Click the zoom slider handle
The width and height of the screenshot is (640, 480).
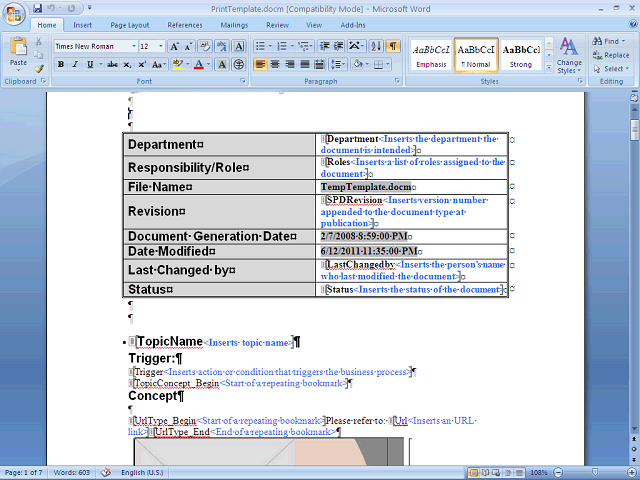point(596,473)
